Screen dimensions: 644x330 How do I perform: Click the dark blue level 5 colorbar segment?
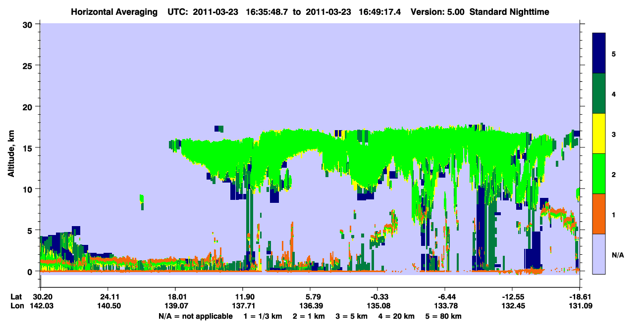[599, 53]
